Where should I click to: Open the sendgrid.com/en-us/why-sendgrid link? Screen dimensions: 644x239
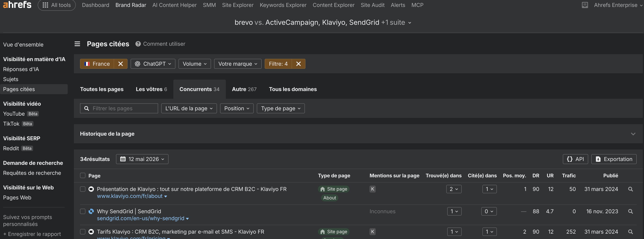tap(140, 218)
